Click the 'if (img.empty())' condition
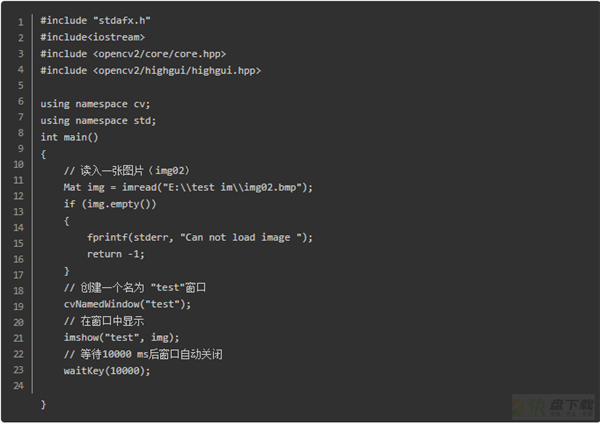The image size is (600, 425). click(x=110, y=204)
